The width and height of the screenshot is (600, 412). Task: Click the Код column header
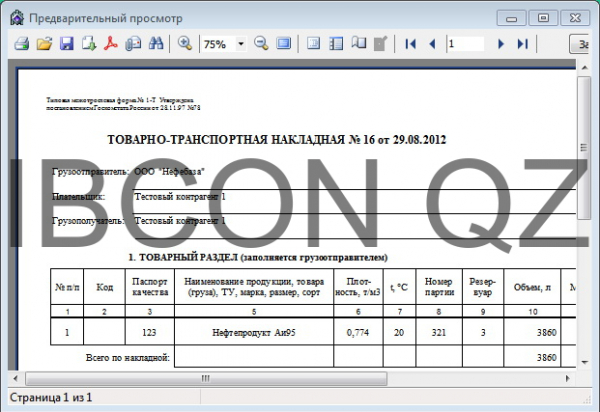point(104,287)
